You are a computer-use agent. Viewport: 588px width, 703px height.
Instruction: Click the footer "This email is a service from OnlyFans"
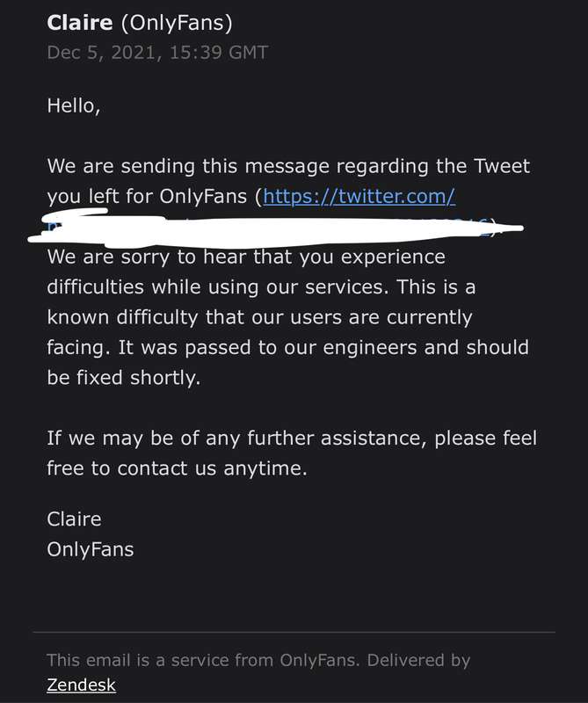203,661
